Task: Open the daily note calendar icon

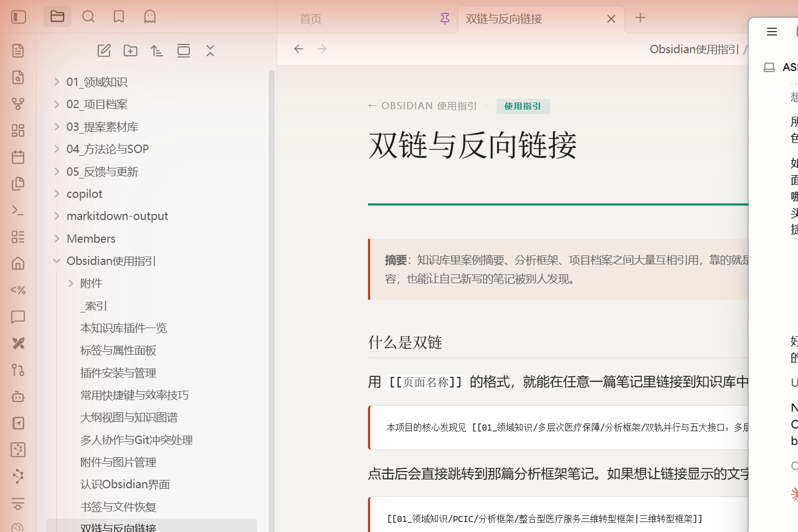Action: [x=18, y=157]
